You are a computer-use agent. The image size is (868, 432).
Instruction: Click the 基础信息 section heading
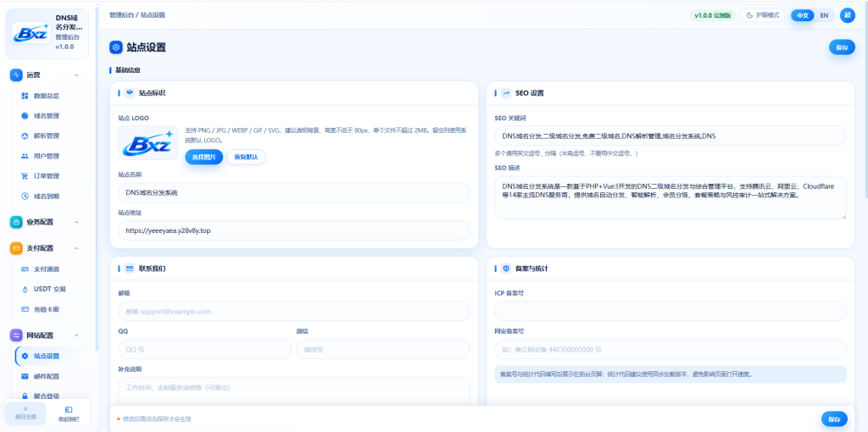point(127,71)
